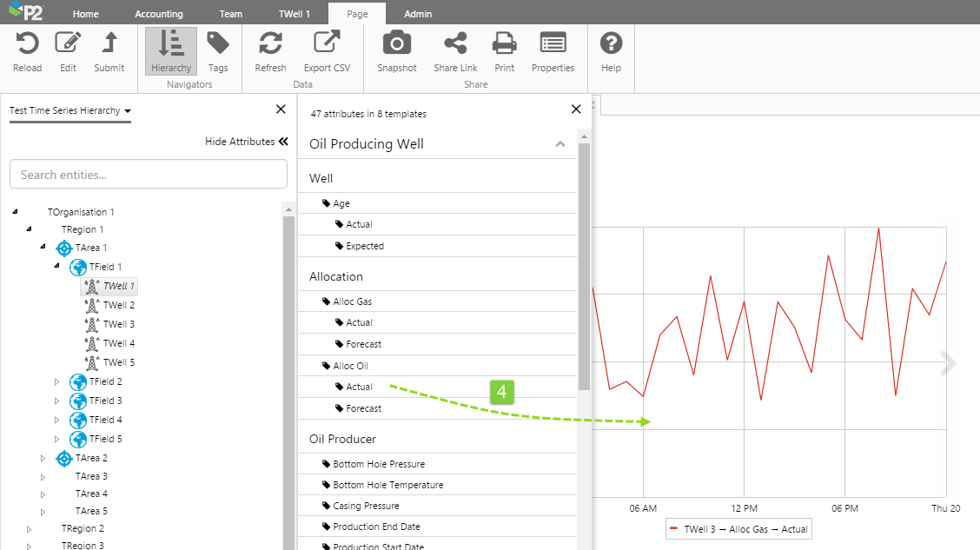
Task: Expand the TArea 2 tree node
Action: (43, 458)
